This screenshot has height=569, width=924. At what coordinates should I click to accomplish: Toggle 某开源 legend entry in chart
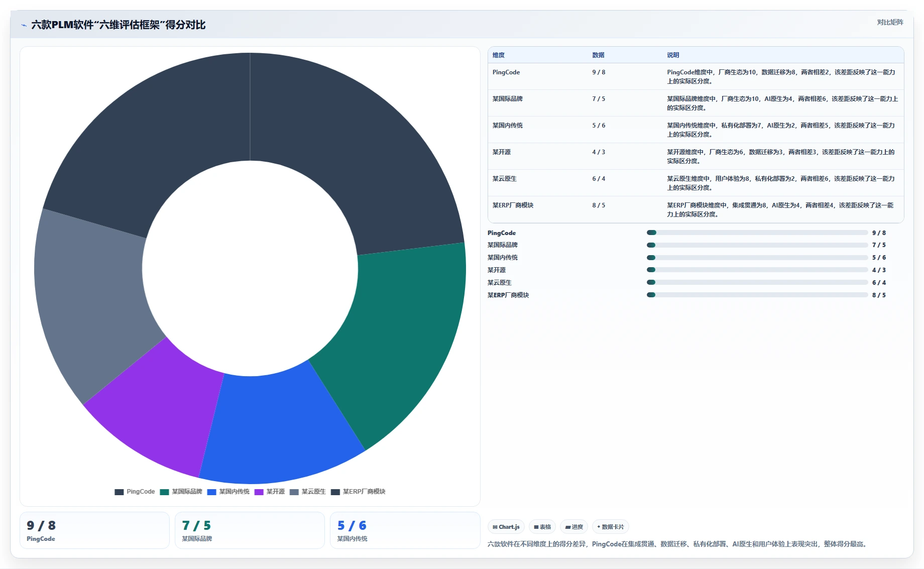270,492
